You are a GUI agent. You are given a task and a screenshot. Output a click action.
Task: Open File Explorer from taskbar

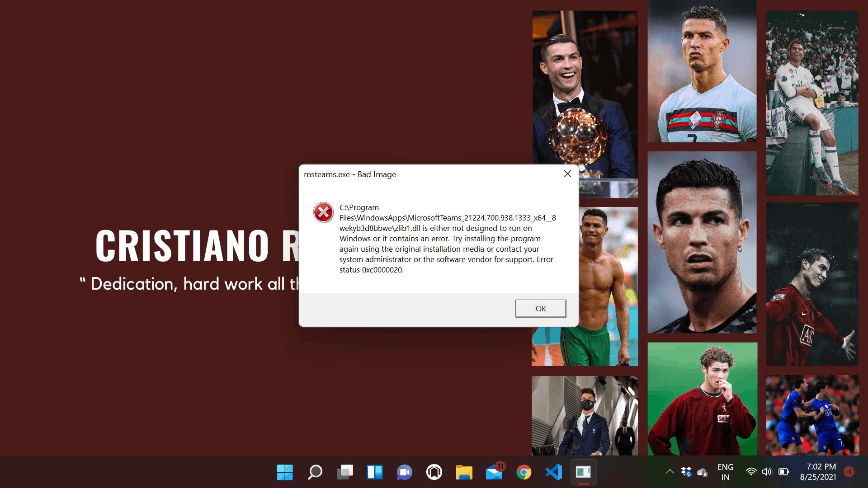coord(464,472)
